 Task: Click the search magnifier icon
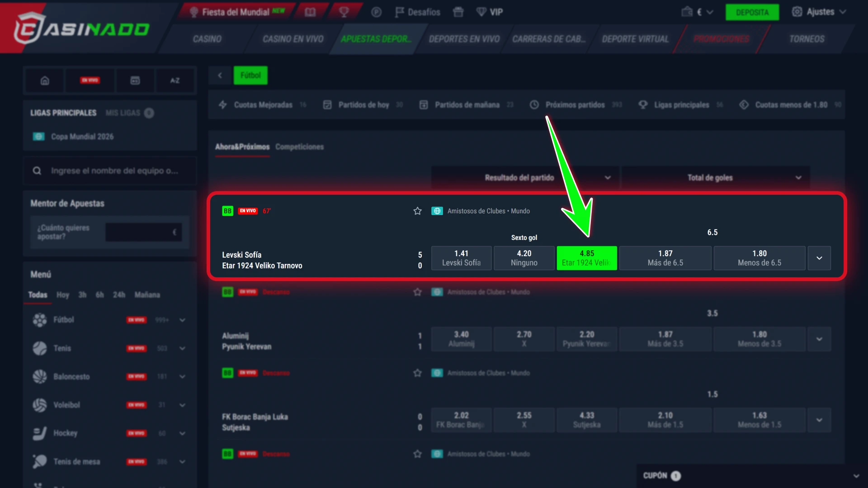coord(37,171)
